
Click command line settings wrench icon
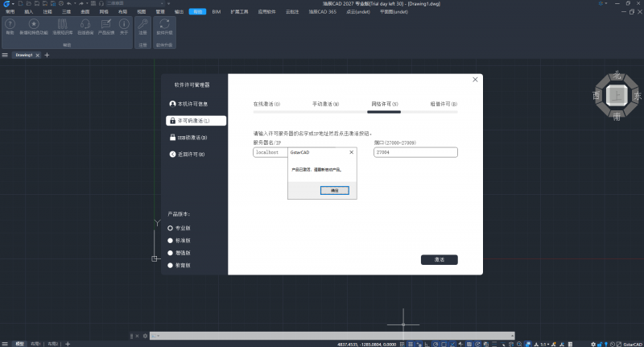(145, 336)
